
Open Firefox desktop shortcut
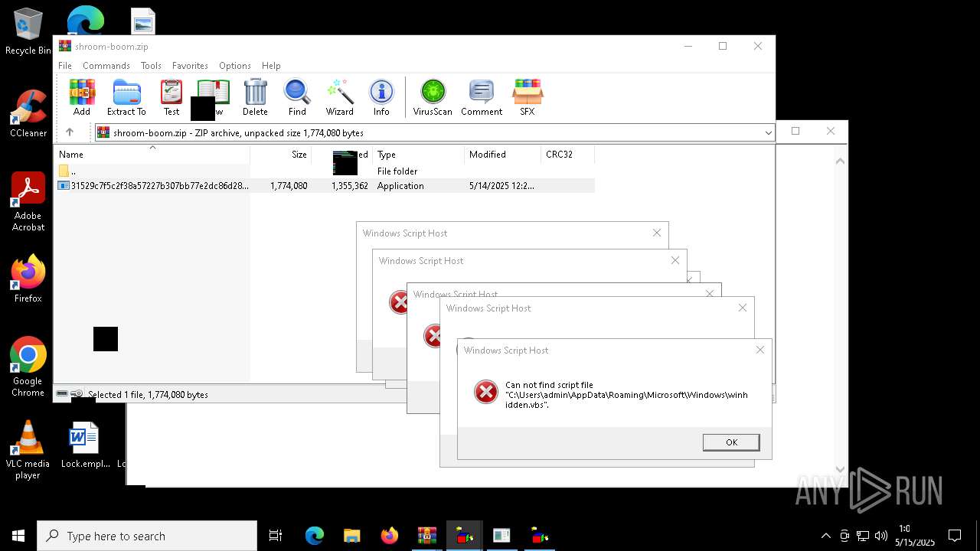pyautogui.click(x=28, y=279)
